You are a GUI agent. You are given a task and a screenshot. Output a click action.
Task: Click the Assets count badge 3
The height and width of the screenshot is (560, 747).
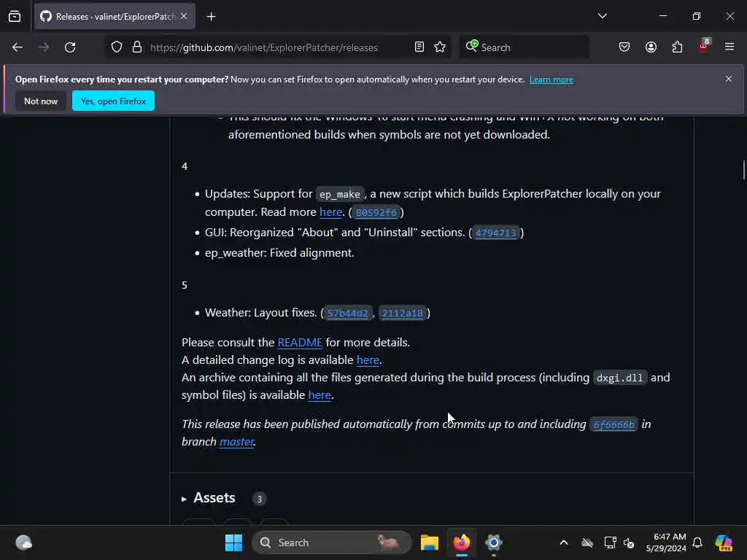(259, 499)
